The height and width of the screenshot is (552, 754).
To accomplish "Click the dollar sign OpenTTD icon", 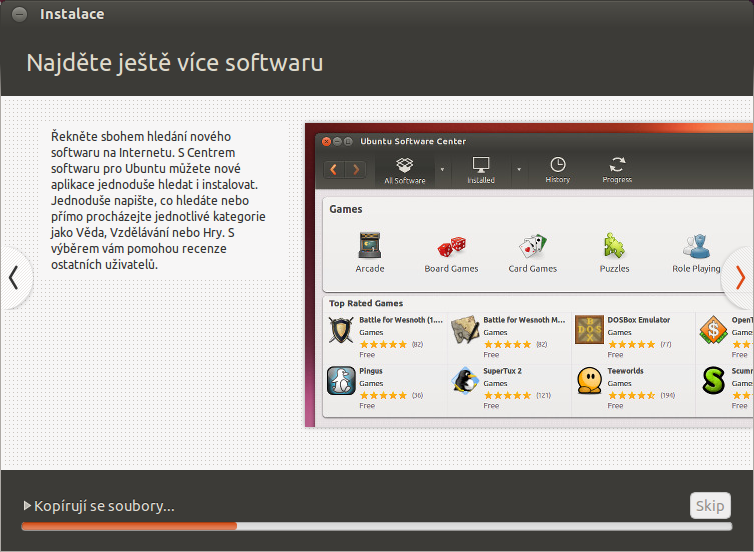I will (x=713, y=330).
